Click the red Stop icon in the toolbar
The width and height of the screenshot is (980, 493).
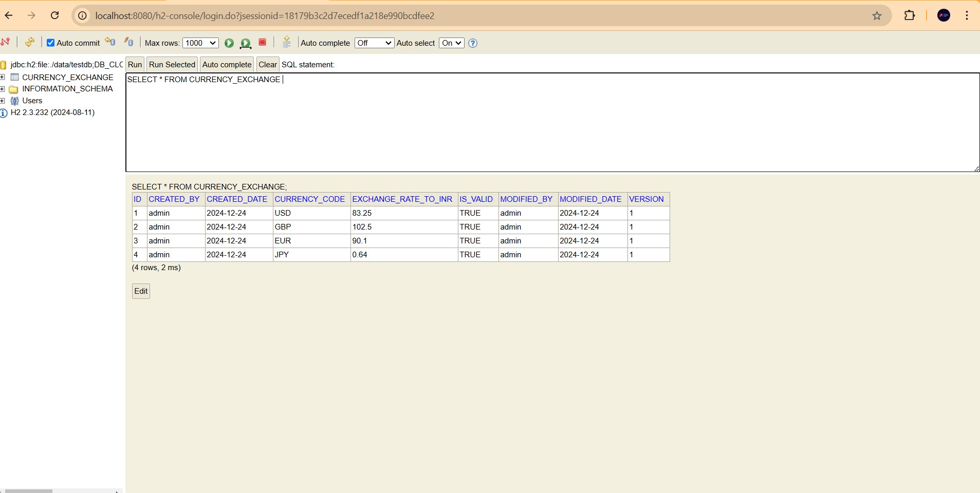263,42
